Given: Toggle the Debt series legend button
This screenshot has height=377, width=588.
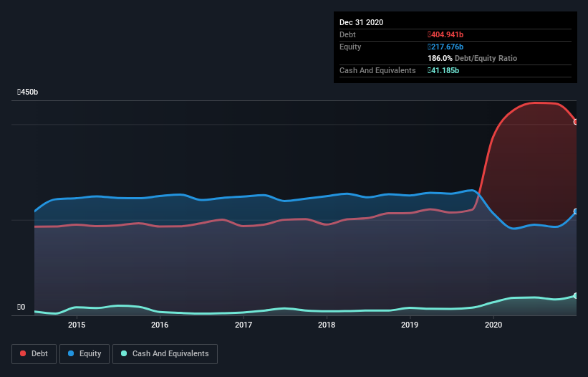Looking at the screenshot, I should click(34, 354).
